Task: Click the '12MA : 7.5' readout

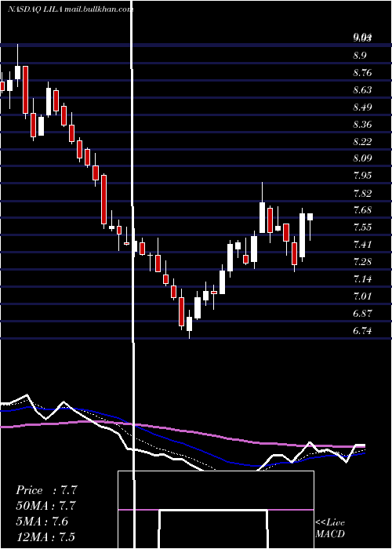Action: tap(46, 536)
